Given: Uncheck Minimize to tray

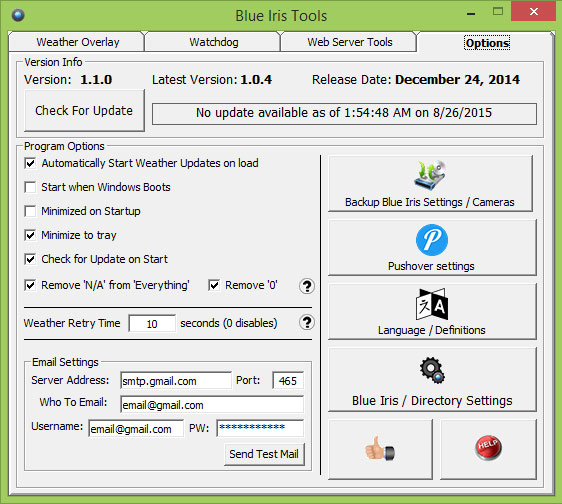Looking at the screenshot, I should pyautogui.click(x=30, y=235).
